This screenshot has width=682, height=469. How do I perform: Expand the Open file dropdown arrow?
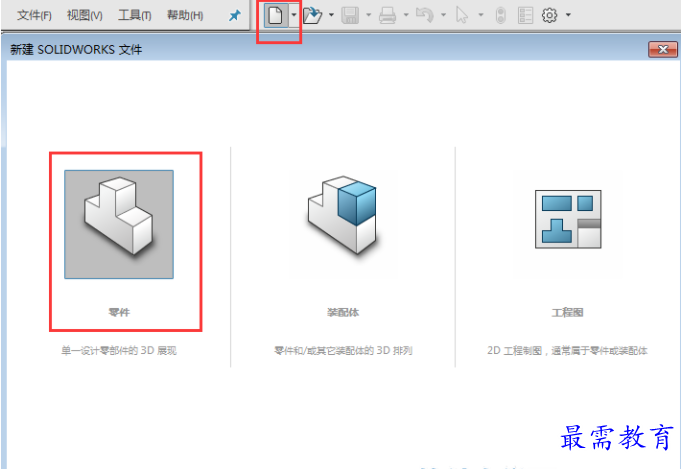pyautogui.click(x=331, y=15)
